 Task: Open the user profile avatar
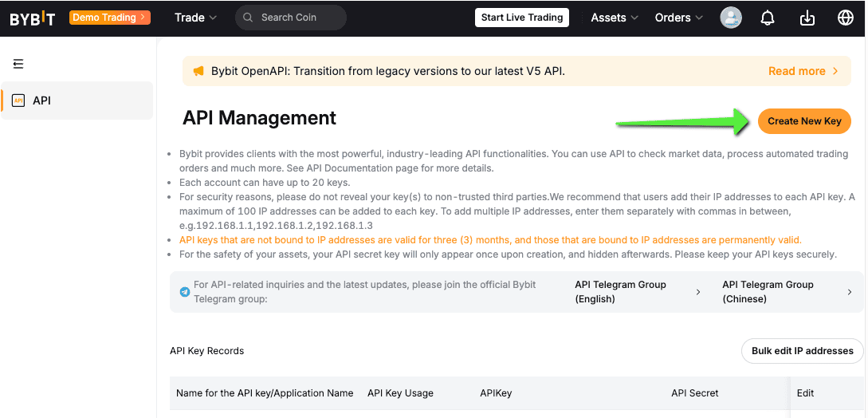click(x=731, y=18)
